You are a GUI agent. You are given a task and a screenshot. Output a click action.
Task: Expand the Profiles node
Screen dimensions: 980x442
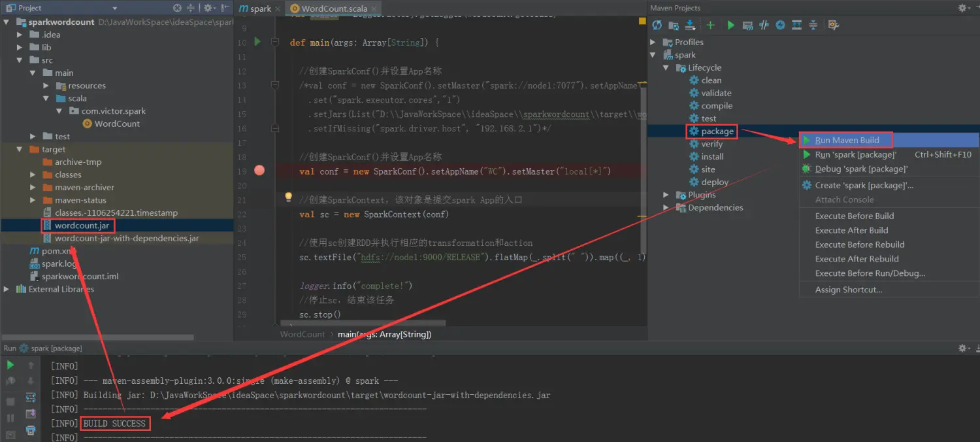coord(653,42)
